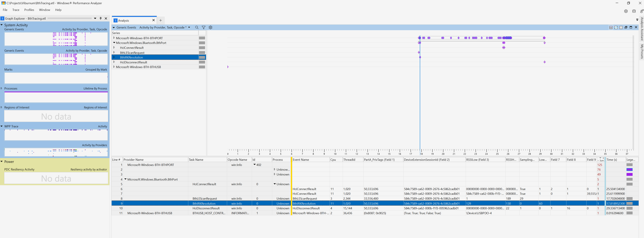644x238 pixels.
Task: Open the diagnostic console bug icon
Action: pos(634,11)
